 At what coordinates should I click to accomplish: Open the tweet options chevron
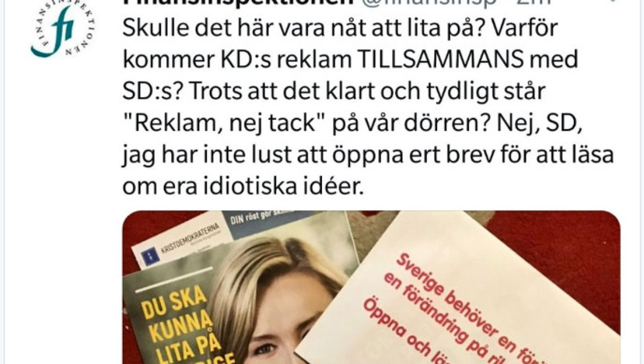point(613,2)
